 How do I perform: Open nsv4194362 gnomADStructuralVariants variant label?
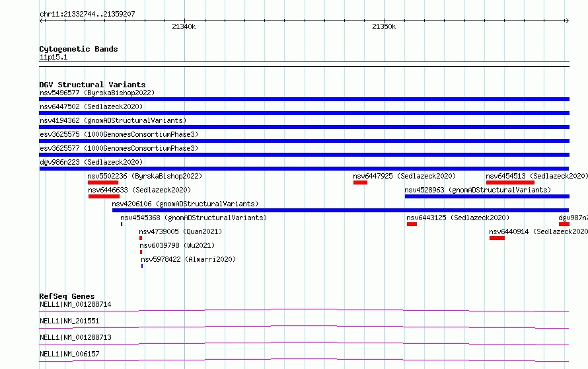pos(113,120)
